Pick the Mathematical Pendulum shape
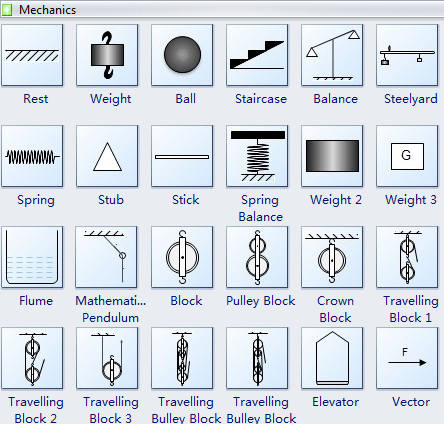The width and height of the screenshot is (444, 424). pyautogui.click(x=106, y=257)
